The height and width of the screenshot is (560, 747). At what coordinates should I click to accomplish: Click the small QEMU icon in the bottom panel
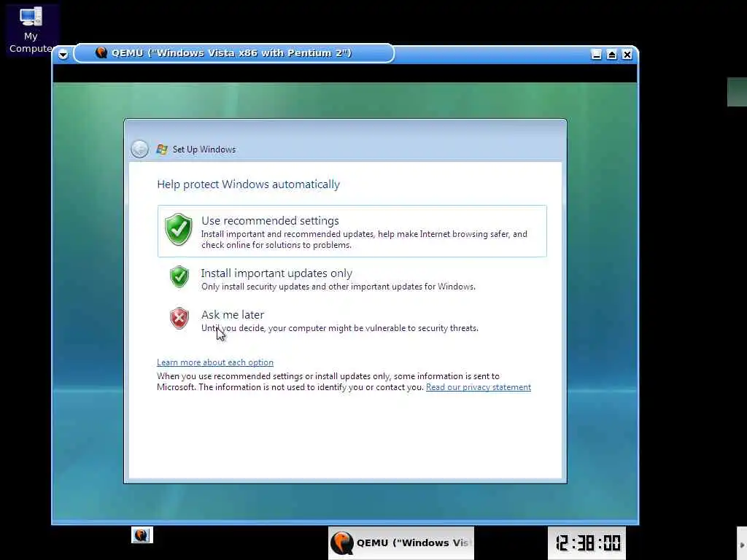tap(142, 534)
